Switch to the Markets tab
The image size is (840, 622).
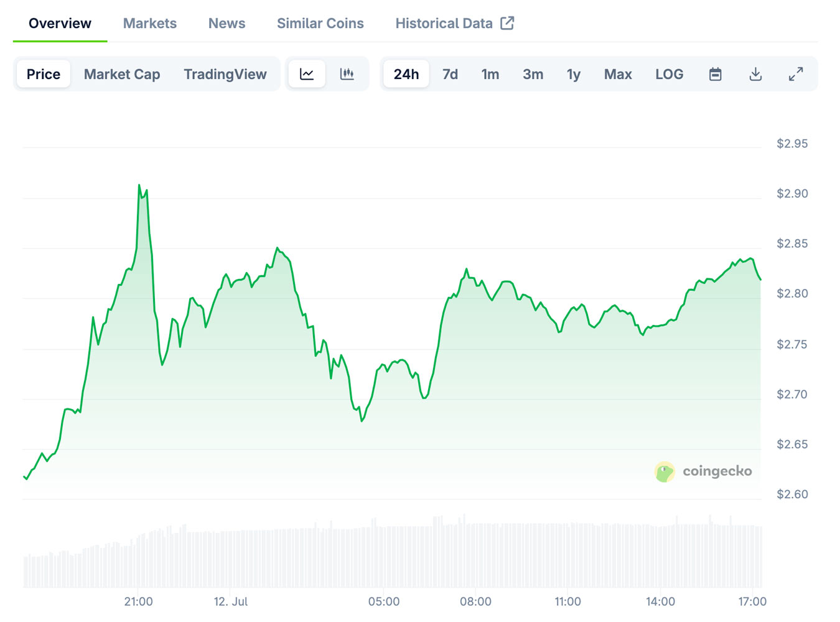pos(149,23)
